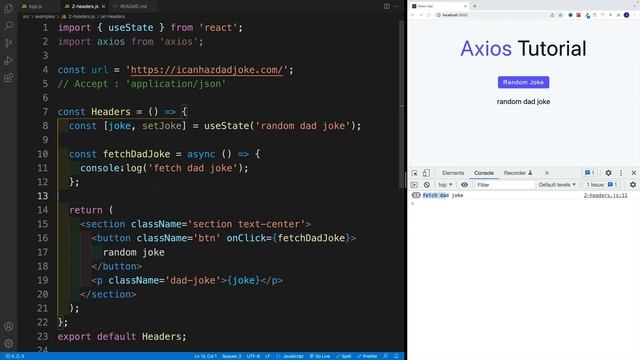Toggle the console sidebar

[x=415, y=185]
